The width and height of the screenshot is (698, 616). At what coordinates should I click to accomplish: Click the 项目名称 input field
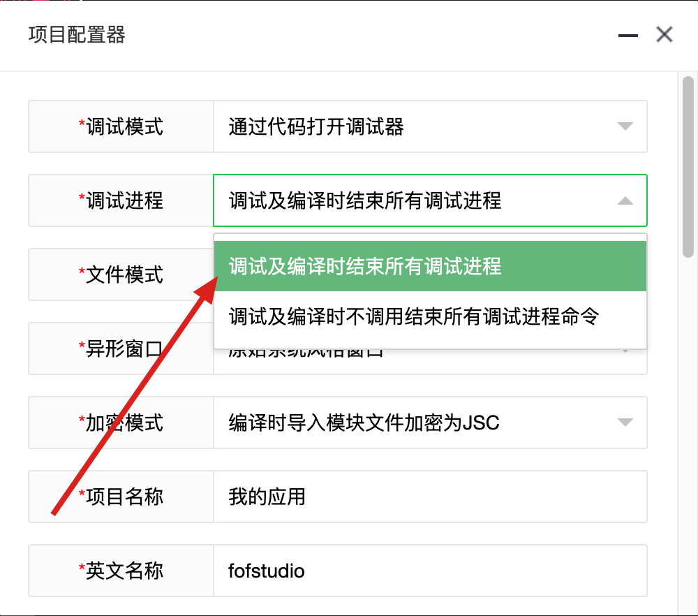tap(430, 497)
